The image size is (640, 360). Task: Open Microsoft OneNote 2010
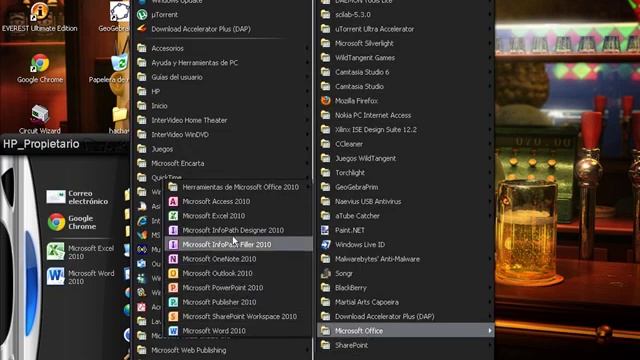coord(238,259)
